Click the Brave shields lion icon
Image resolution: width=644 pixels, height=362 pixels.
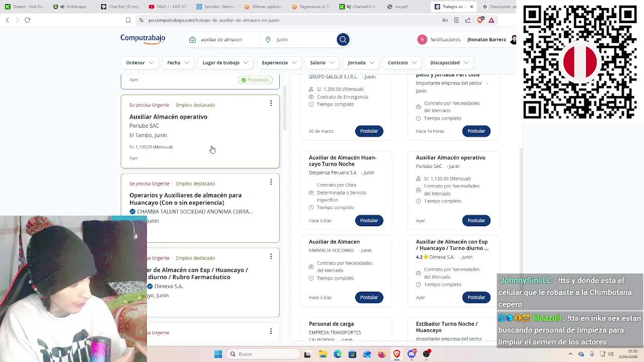tap(480, 20)
